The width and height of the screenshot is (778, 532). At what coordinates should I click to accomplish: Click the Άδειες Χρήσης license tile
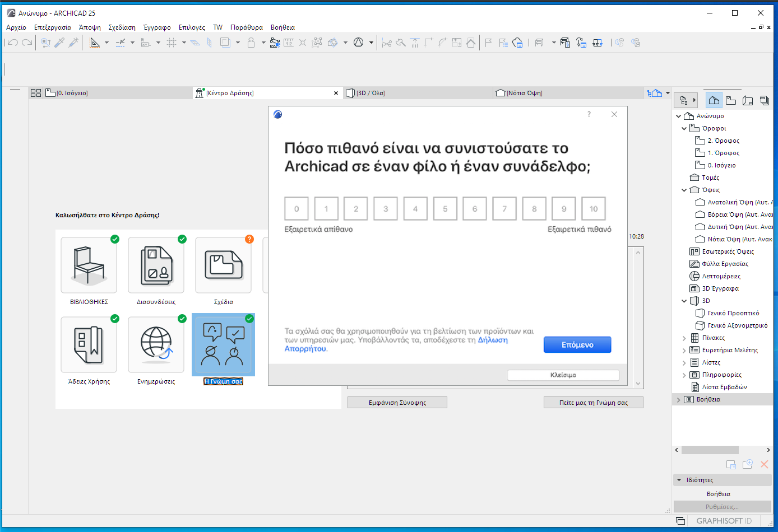[x=89, y=345]
